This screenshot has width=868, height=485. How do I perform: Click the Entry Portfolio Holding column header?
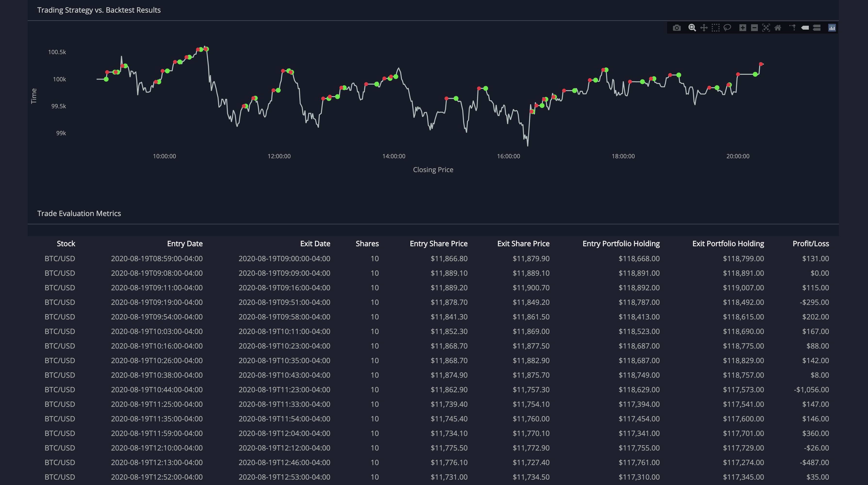coord(621,243)
